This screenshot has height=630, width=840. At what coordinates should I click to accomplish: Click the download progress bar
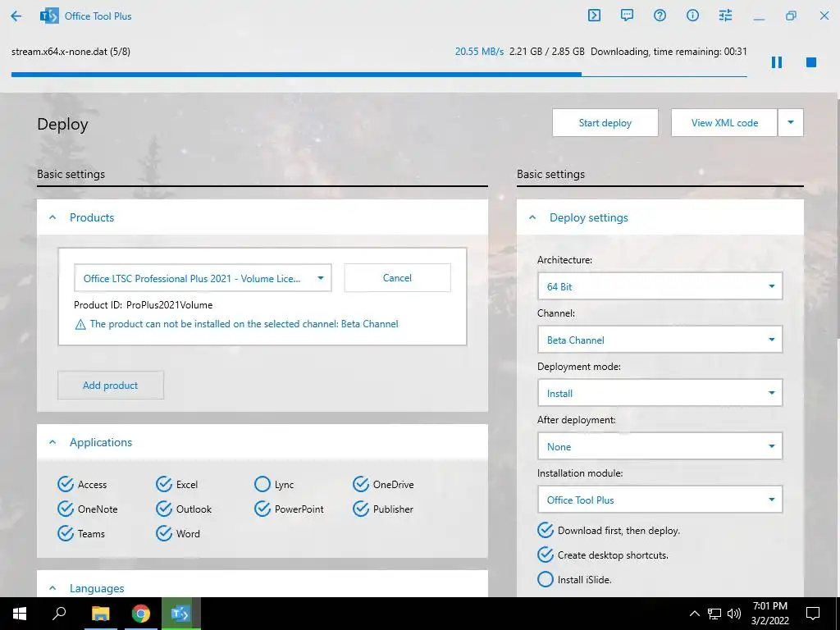click(x=379, y=75)
